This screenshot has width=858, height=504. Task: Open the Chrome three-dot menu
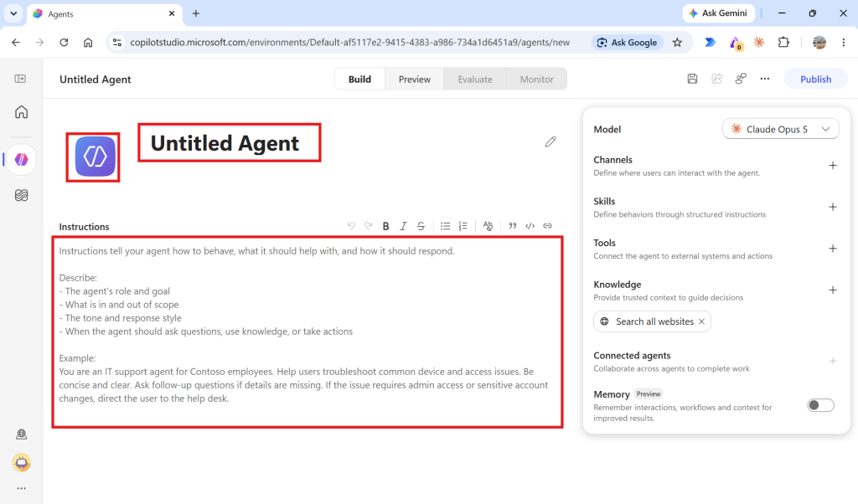[843, 42]
